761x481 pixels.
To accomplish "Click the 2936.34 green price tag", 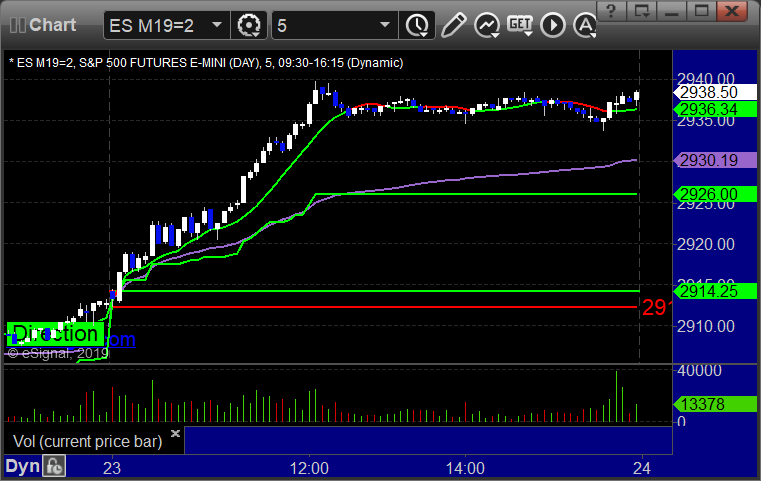I will pyautogui.click(x=715, y=109).
